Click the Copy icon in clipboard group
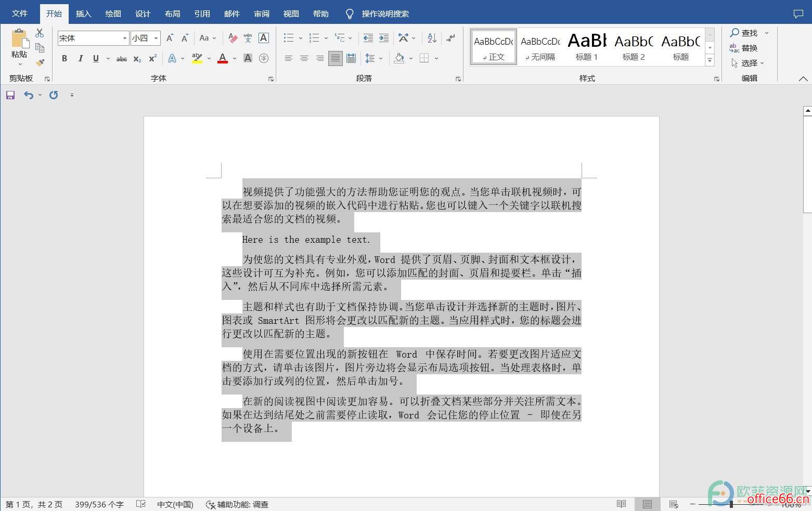The image size is (812, 511). click(40, 48)
